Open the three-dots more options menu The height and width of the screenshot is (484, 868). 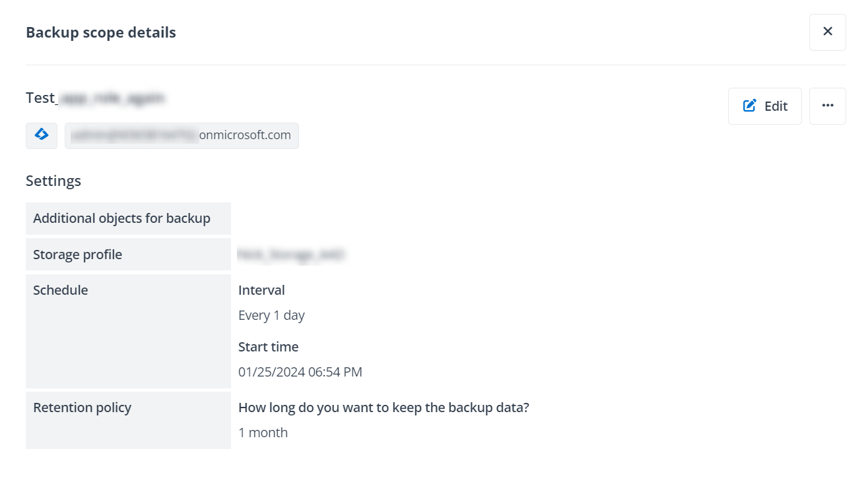point(827,106)
